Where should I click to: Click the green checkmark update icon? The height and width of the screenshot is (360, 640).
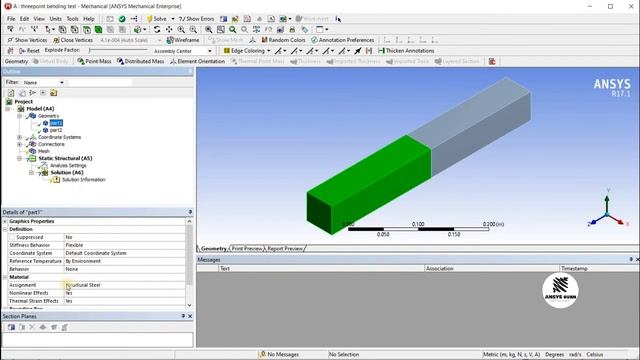click(x=122, y=19)
